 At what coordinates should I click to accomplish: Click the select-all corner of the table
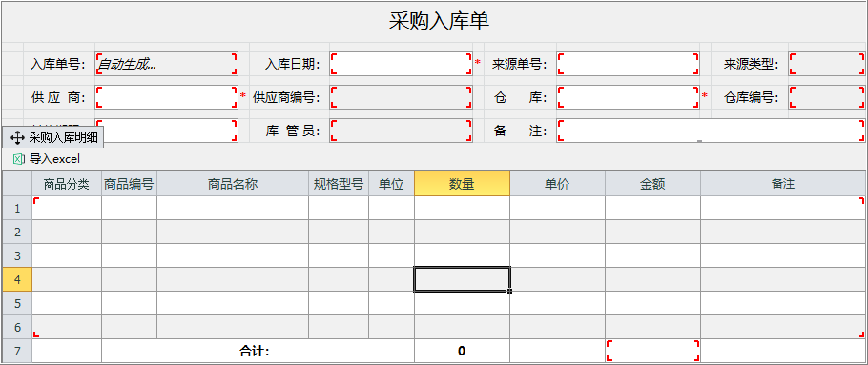pos(17,184)
